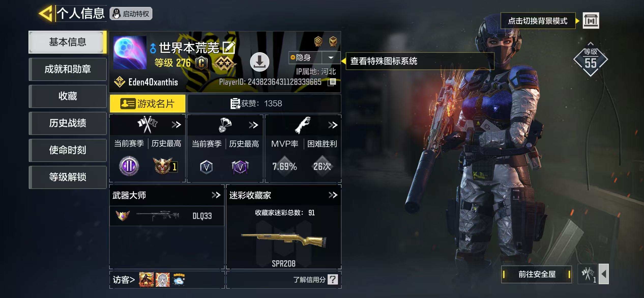644x298 pixels.
Task: Click the round download icon
Action: [x=259, y=62]
